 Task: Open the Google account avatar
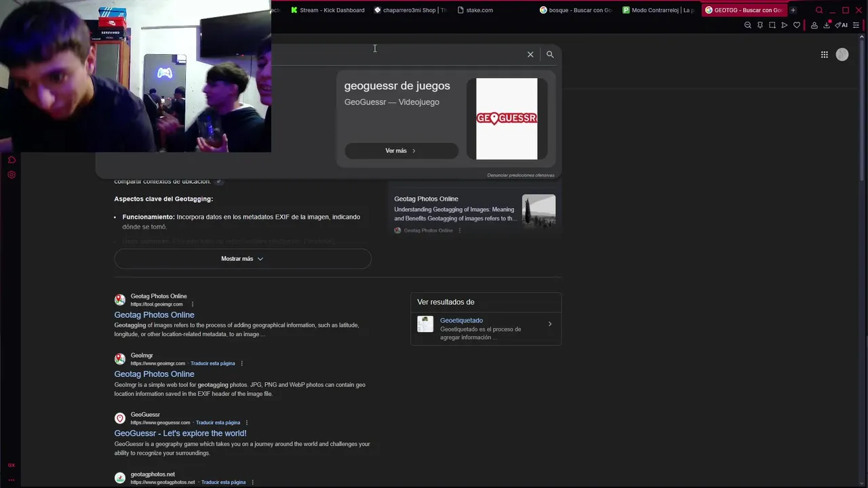842,55
